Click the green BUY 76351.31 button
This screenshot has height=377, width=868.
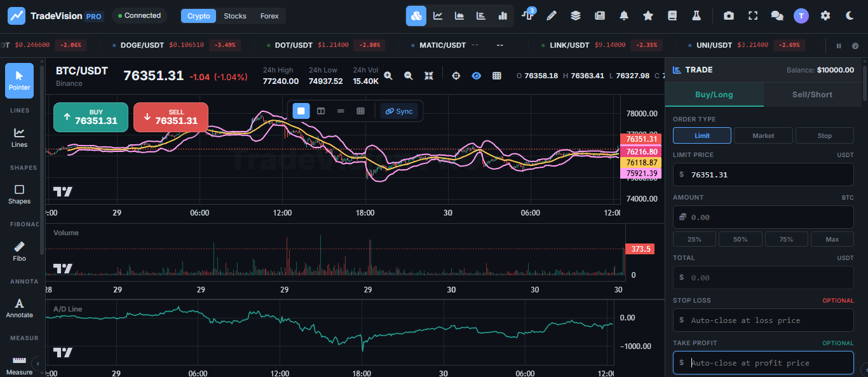tap(91, 117)
